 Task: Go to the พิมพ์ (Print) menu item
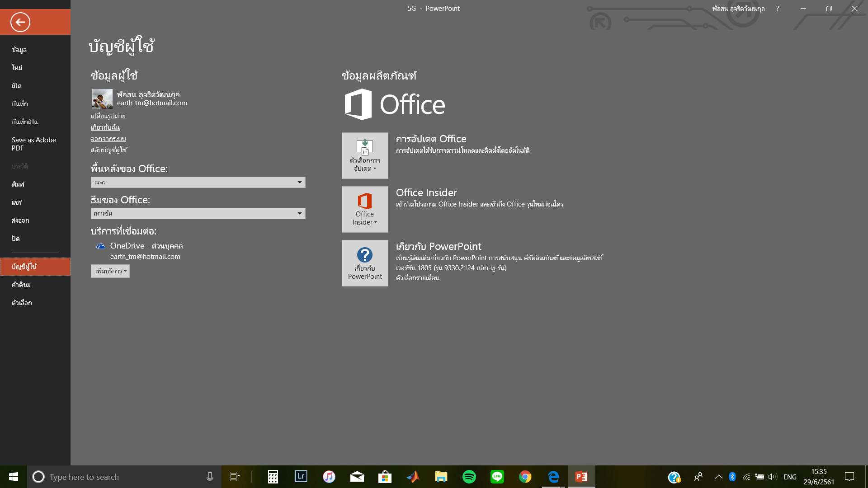click(18, 184)
